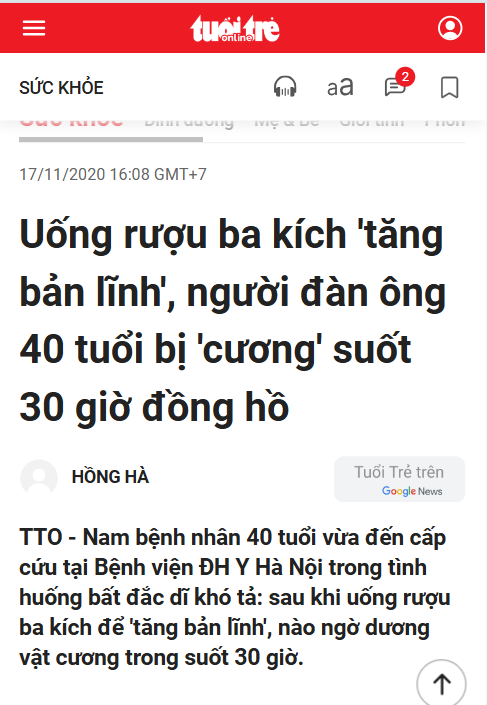Select the faded Sức khỏe tab
This screenshot has height=705, width=487.
[71, 123]
